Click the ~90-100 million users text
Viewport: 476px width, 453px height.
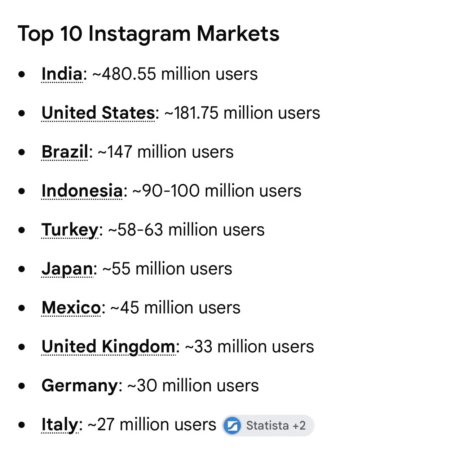click(x=217, y=191)
